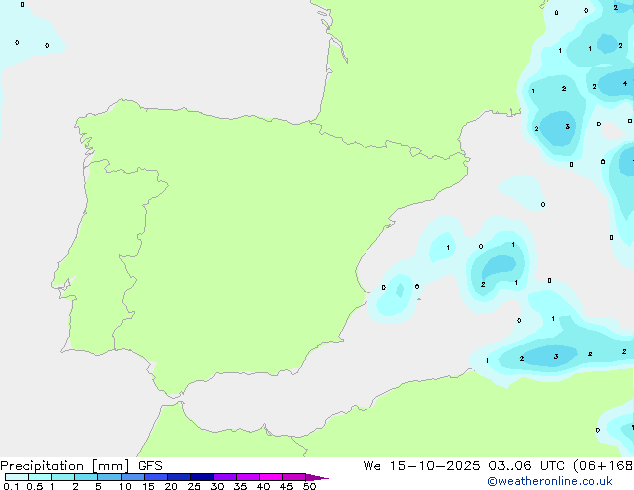This screenshot has height=490, width=634.
Task: Click the 25–30 mm navy legend swatch
Action: coord(201,477)
